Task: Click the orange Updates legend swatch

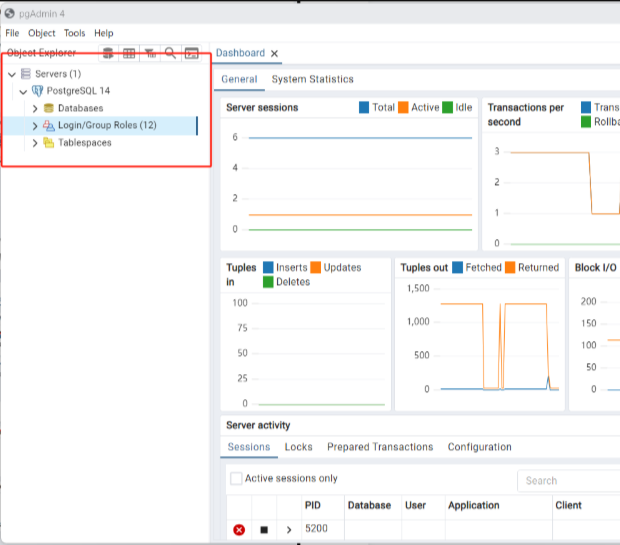Action: (x=316, y=267)
